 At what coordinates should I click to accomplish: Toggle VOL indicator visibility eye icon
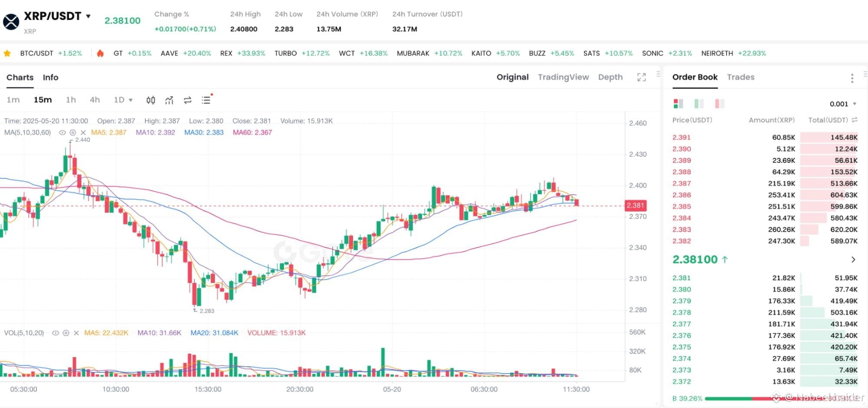point(55,333)
